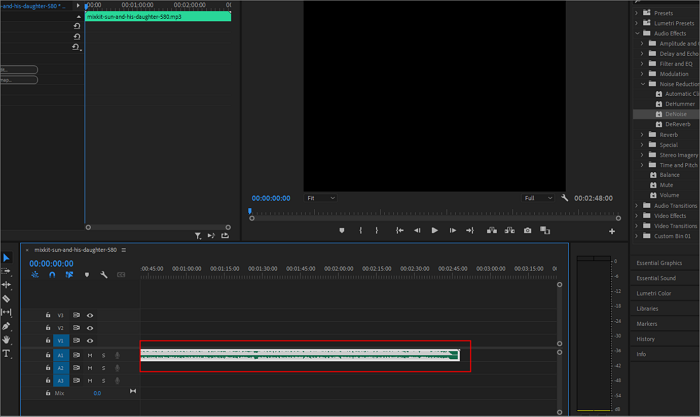Open timeline sequence tab menu
Viewport: 700px width, 417px height.
point(124,250)
